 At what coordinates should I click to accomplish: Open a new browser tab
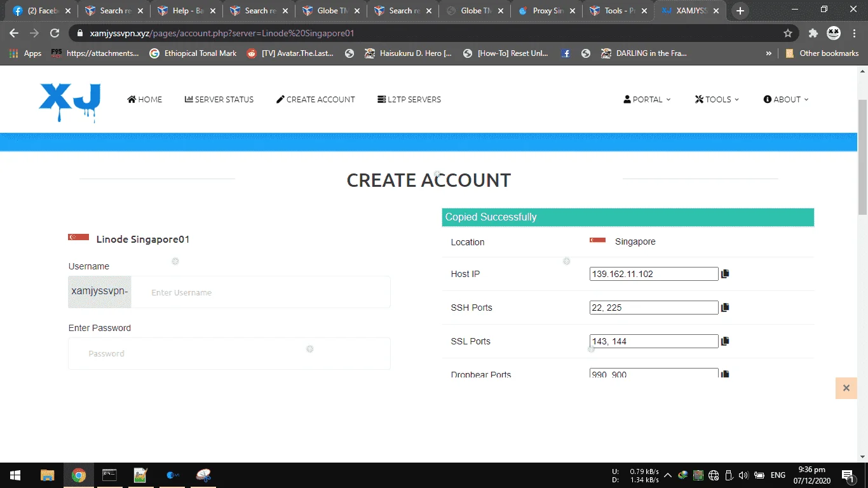[740, 11]
